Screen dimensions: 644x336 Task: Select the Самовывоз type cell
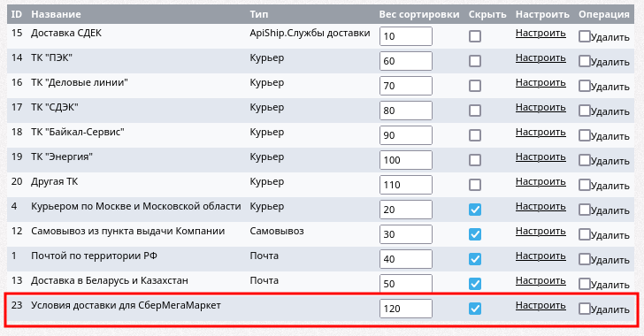(x=277, y=231)
